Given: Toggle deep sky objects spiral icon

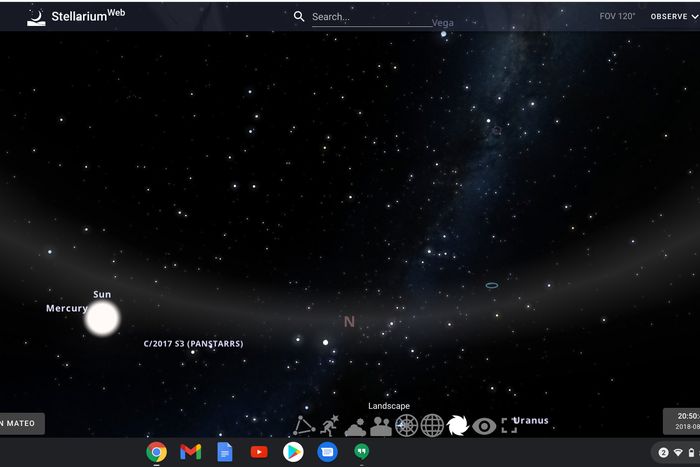Looking at the screenshot, I should click(458, 425).
